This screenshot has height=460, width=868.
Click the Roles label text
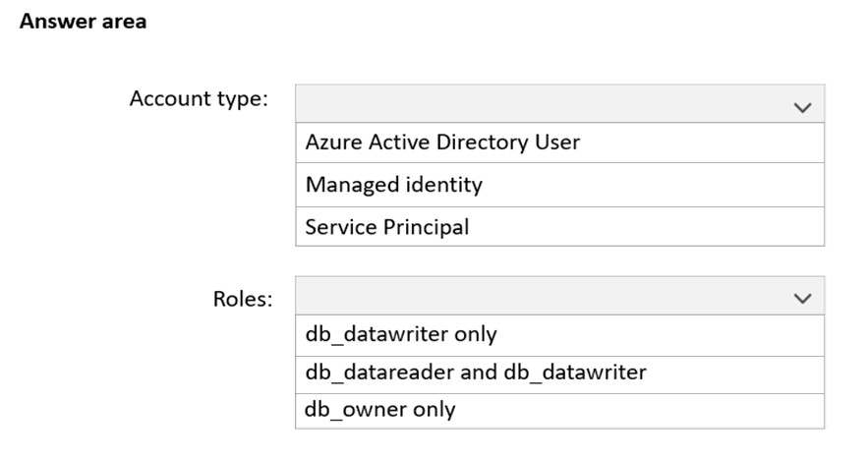[x=243, y=299]
